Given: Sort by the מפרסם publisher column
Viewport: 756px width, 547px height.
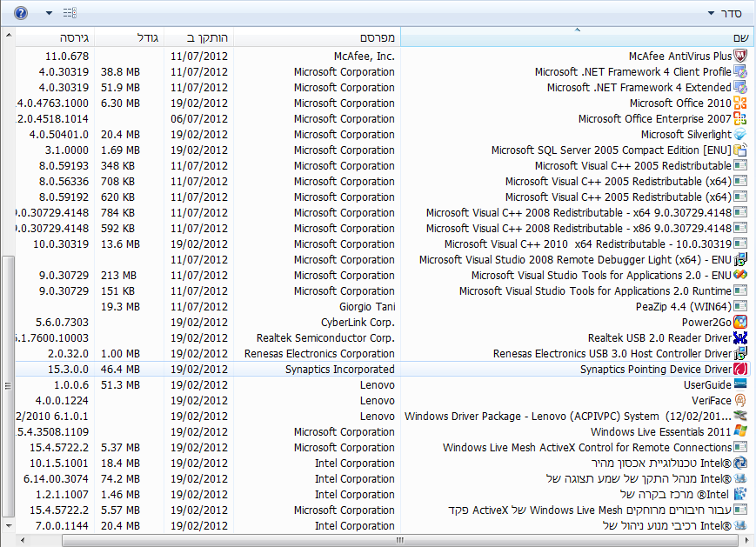Looking at the screenshot, I should (318, 37).
